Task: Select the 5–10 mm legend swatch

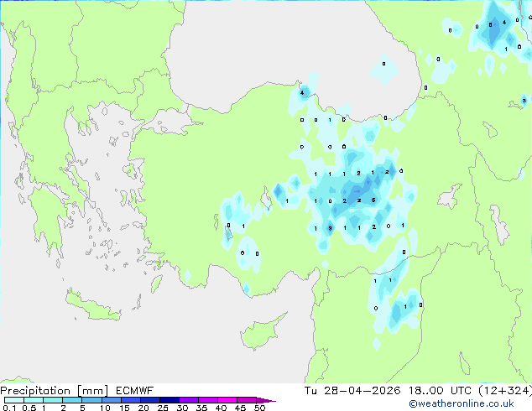Action: tap(91, 400)
